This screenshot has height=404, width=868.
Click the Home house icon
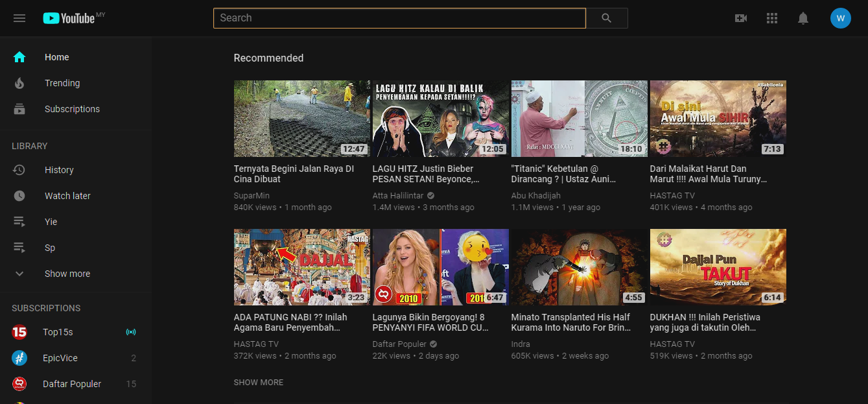point(19,57)
